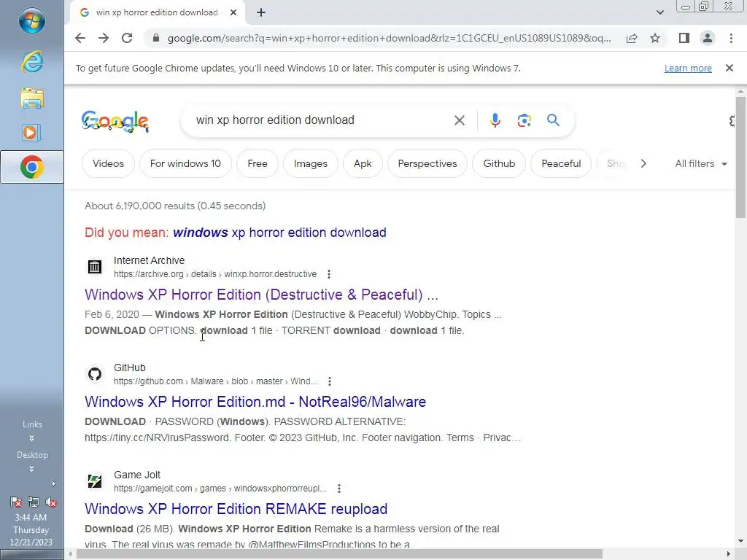Open GitHub result's more options dots
Viewport: 747px width, 560px height.
click(x=330, y=381)
